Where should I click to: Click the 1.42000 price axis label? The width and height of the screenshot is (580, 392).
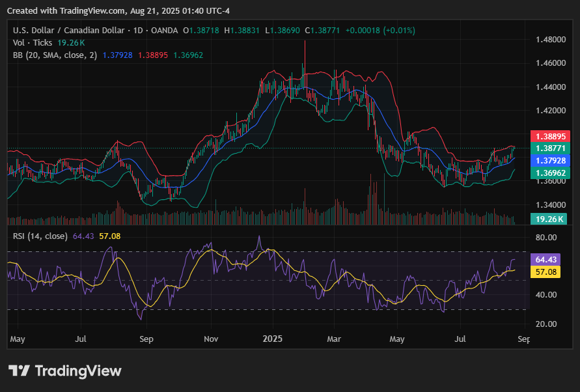coord(551,110)
